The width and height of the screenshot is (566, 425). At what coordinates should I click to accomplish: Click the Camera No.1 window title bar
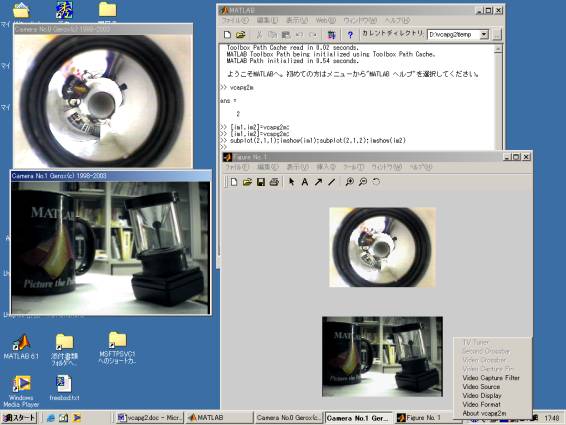[x=111, y=176]
